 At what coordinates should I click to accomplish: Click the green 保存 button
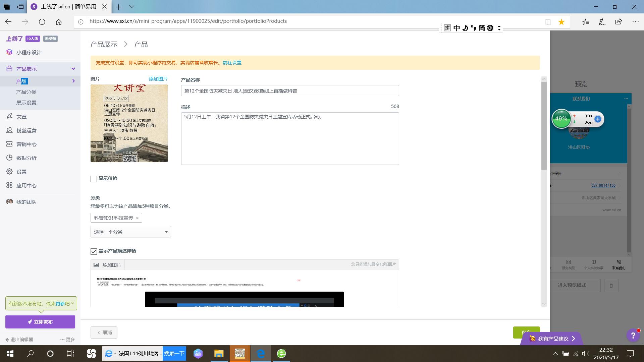526,330
